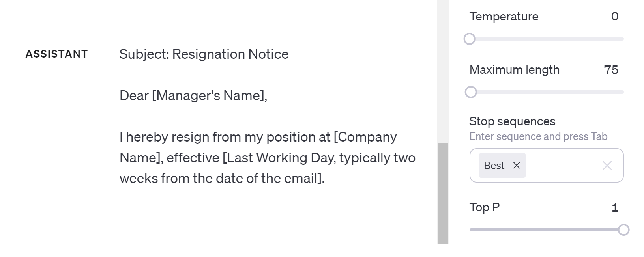Viewport: 644px width, 257px height.
Task: Edit the Top P value 1
Action: coord(614,207)
